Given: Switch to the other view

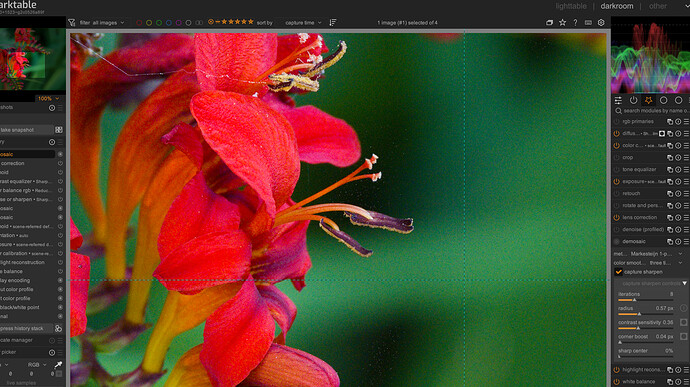Looking at the screenshot, I should [658, 6].
